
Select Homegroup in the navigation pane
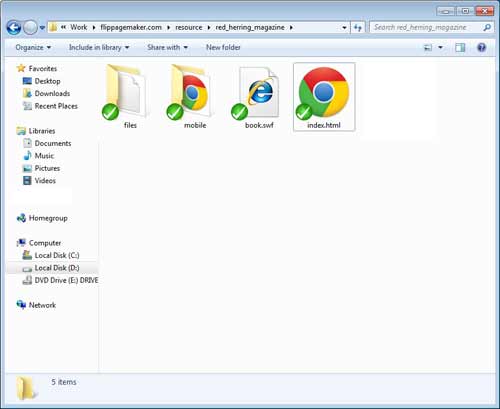tap(48, 218)
